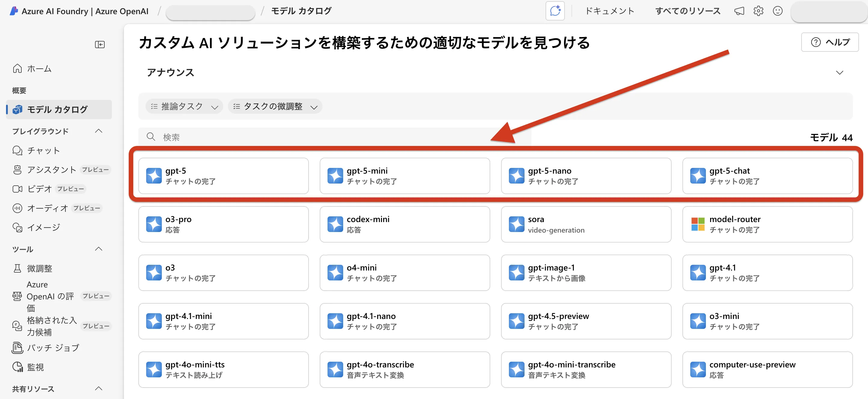The width and height of the screenshot is (868, 399).
Task: Open the settings gear in the top bar
Action: [758, 11]
